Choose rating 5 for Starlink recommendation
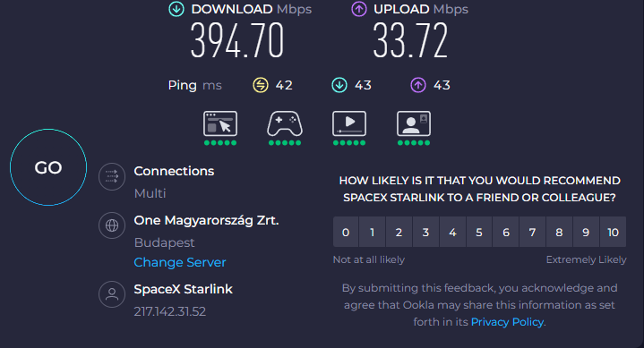The image size is (644, 348). 479,233
